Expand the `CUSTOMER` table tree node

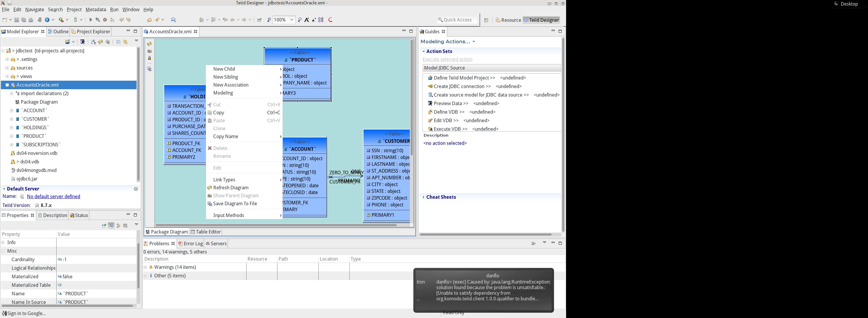click(x=12, y=119)
